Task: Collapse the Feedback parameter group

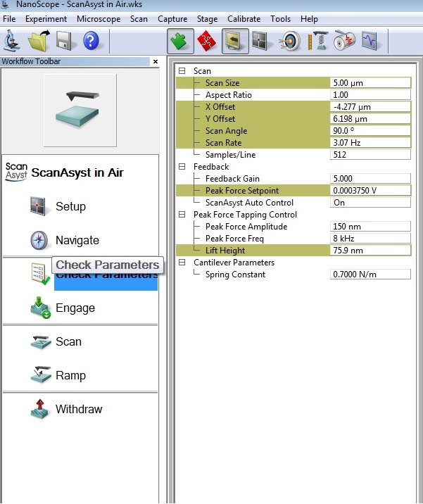Action: coord(182,167)
